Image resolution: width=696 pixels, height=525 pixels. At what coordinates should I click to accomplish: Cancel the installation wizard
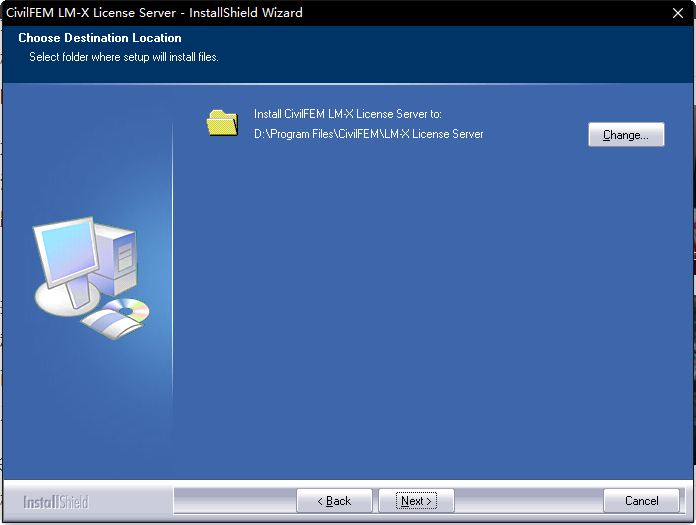click(x=641, y=501)
